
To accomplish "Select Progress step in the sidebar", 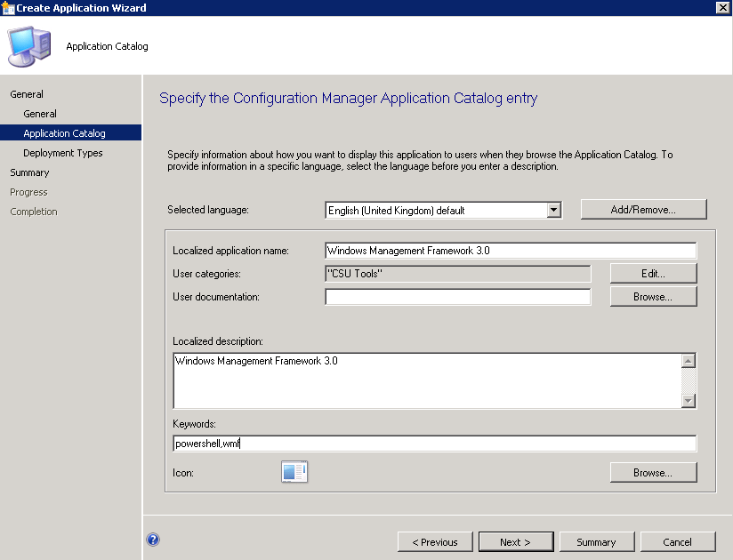I will click(29, 192).
